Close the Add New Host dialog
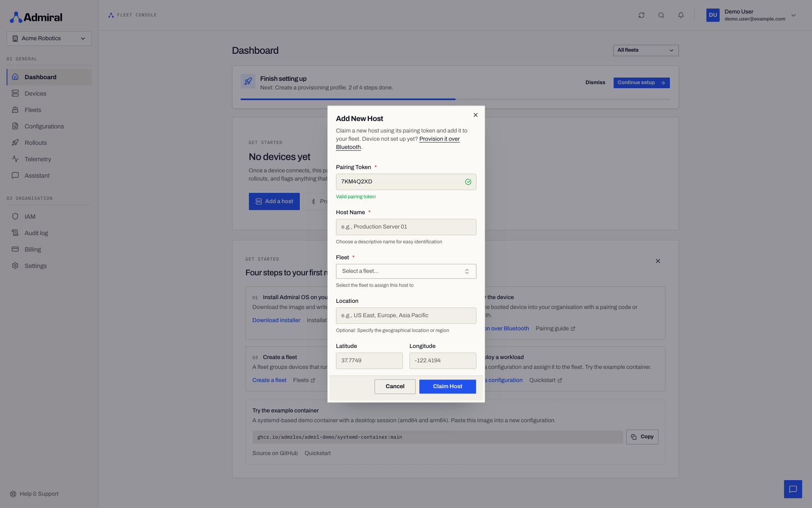This screenshot has width=812, height=508. [475, 115]
